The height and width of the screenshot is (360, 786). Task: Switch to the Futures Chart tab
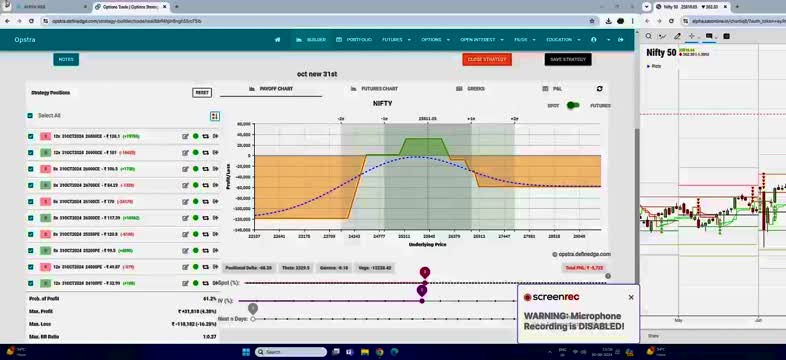[374, 89]
